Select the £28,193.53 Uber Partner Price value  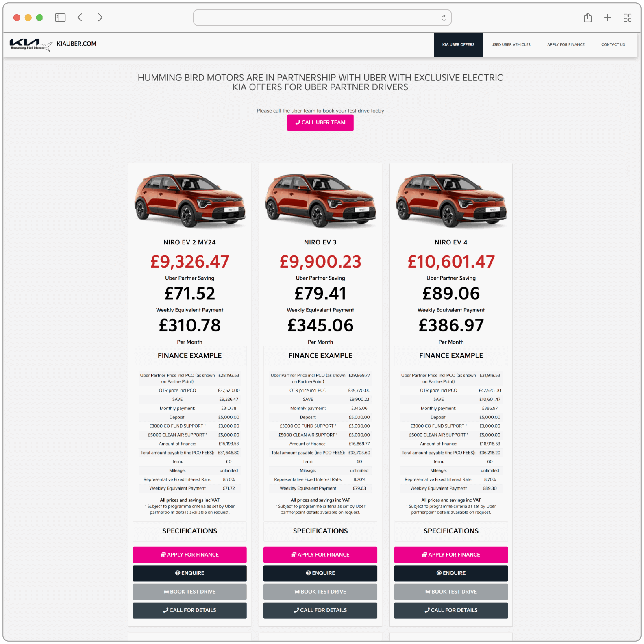coord(229,376)
